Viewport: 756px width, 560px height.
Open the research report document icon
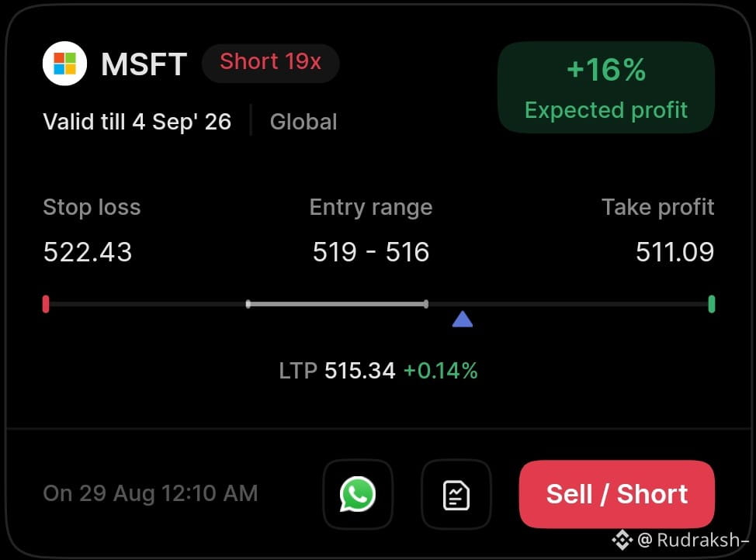point(456,494)
